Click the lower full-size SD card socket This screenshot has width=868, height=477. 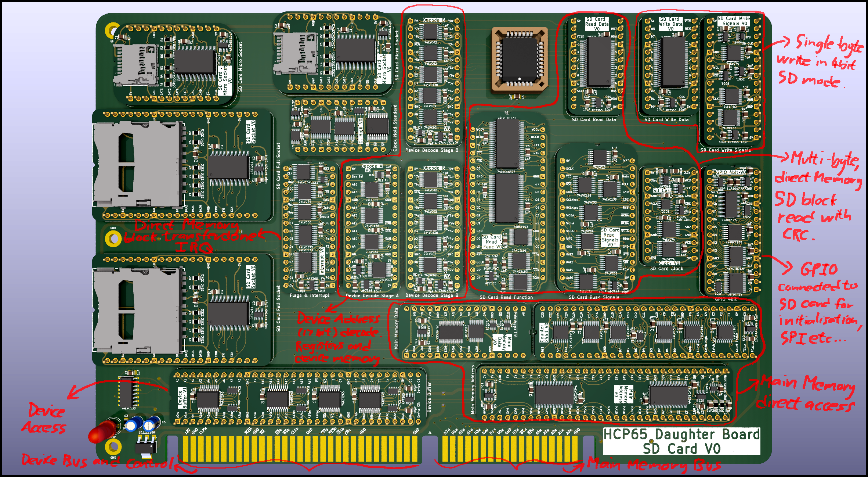138,310
